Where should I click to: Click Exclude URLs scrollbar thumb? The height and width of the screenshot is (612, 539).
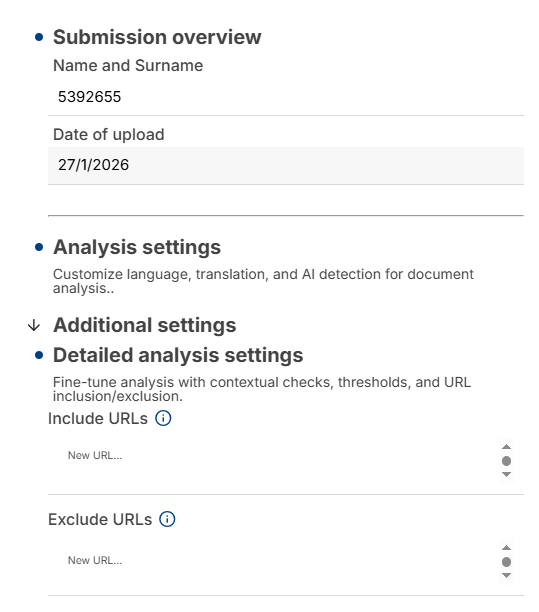pos(506,562)
